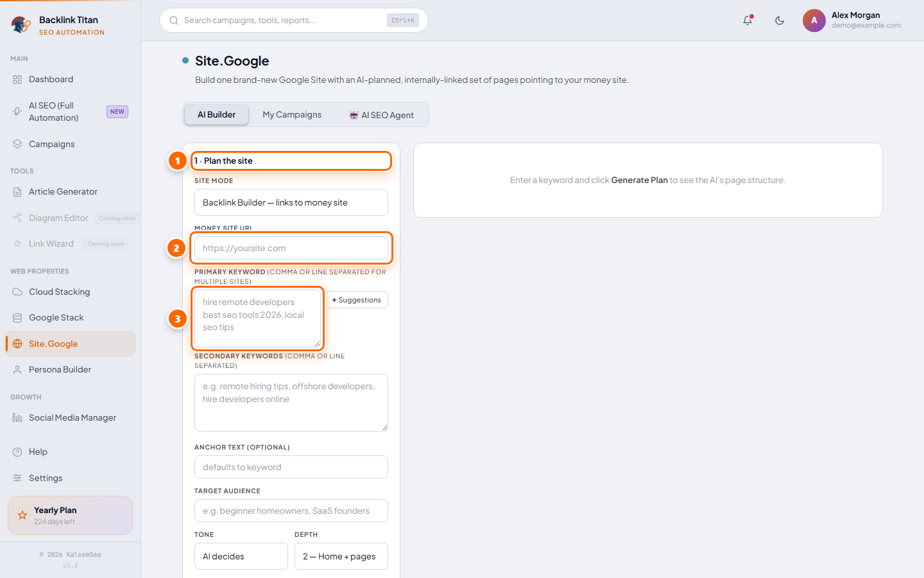
Task: Open the Tone dropdown
Action: (241, 556)
